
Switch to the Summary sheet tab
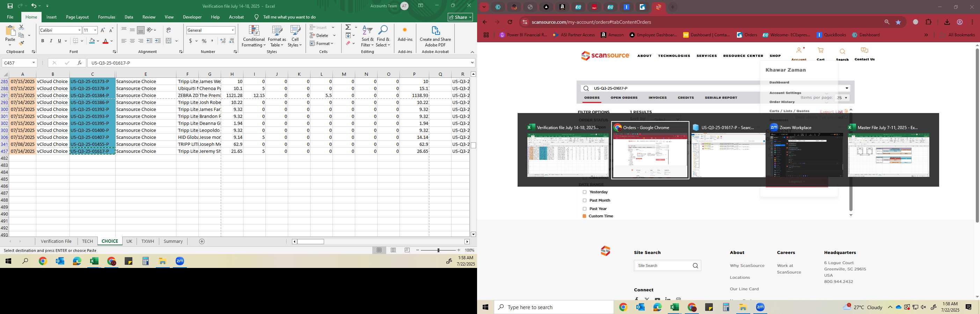173,241
